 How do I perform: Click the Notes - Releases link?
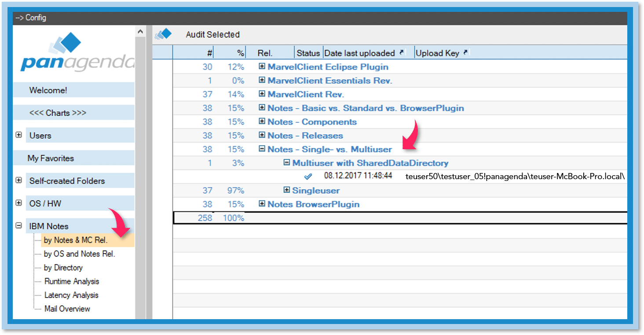point(305,136)
